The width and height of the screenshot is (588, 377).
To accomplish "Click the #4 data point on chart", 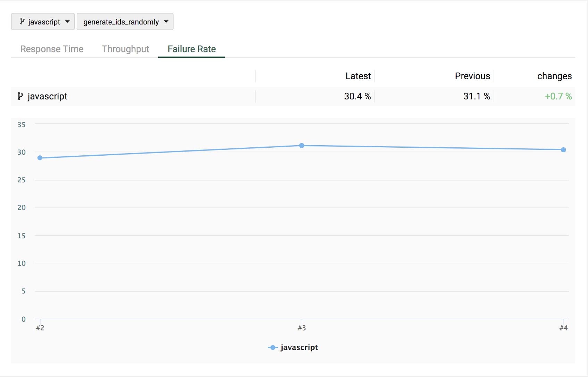I will pyautogui.click(x=563, y=150).
